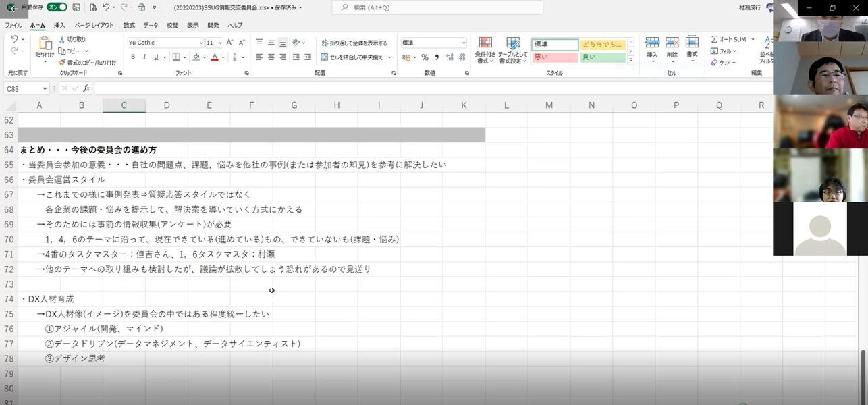Toggle the Bottom Align button

coord(282,43)
